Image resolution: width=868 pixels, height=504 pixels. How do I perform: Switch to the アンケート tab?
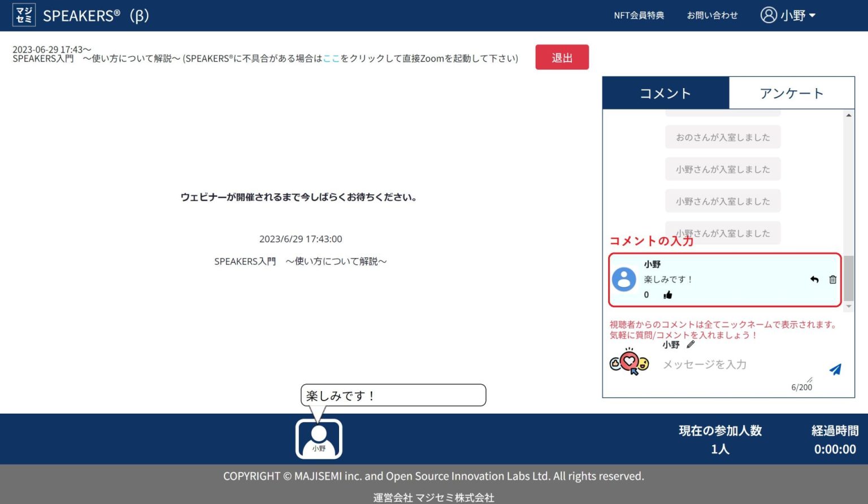(x=791, y=93)
